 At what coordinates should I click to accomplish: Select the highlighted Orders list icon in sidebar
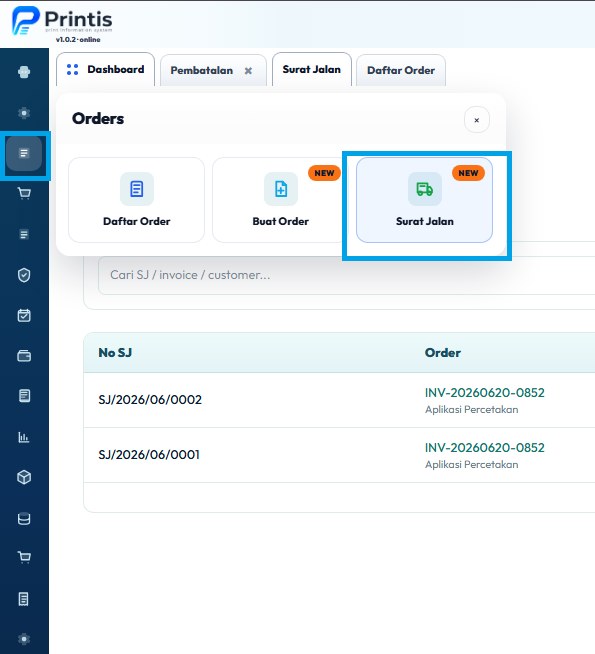point(24,153)
